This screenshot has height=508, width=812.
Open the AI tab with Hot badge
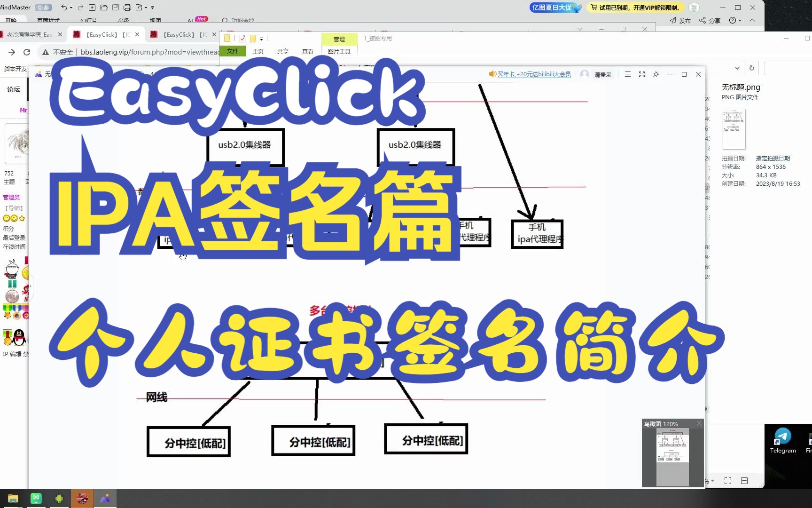[x=197, y=20]
